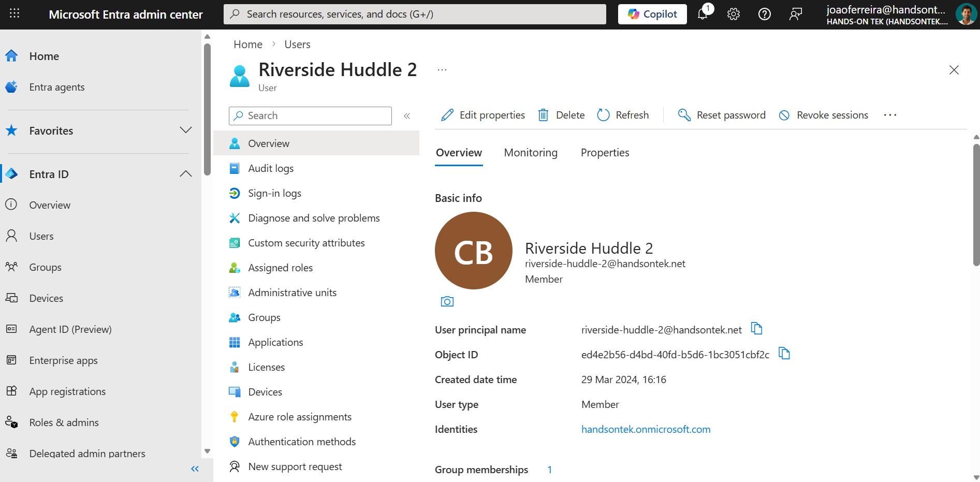Open Sign-in logs for this user
This screenshot has width=980, height=482.
coord(274,193)
